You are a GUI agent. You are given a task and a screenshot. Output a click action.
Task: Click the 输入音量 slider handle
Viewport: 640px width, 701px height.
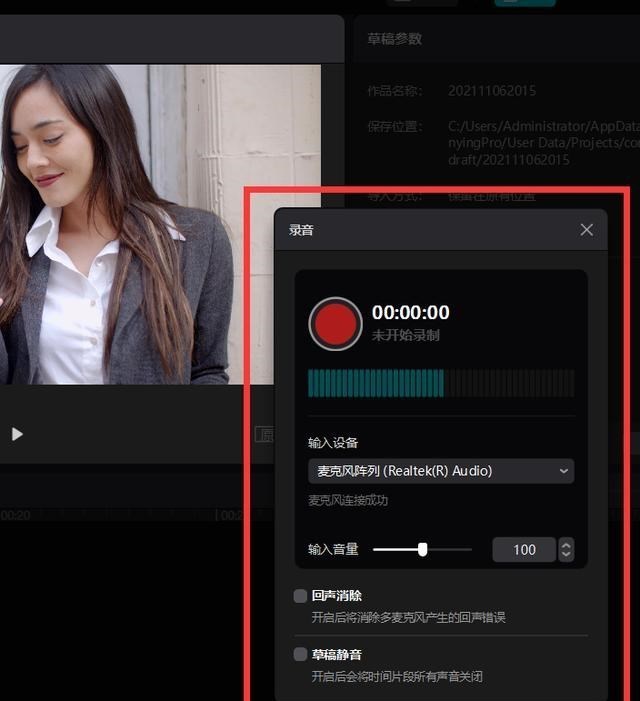pyautogui.click(x=422, y=549)
